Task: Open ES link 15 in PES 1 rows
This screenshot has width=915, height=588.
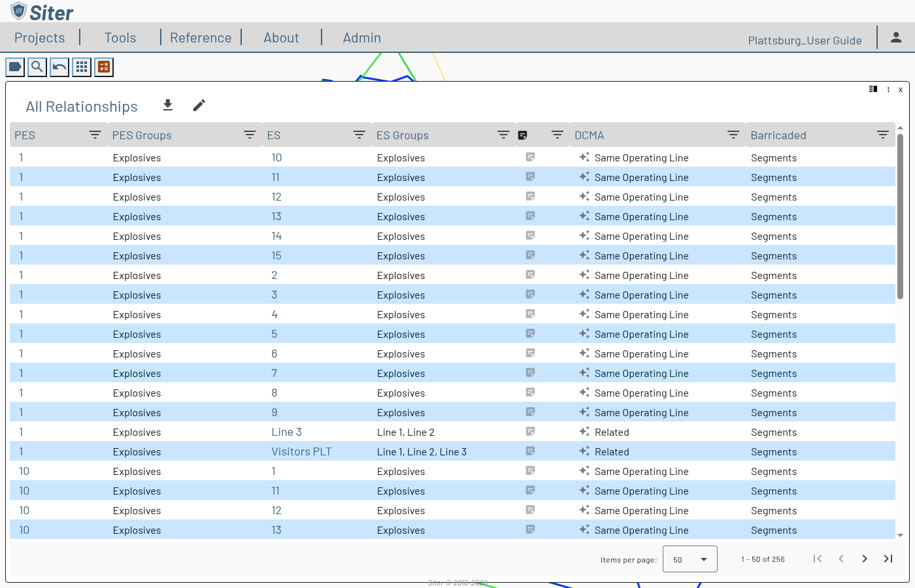Action: click(x=276, y=255)
